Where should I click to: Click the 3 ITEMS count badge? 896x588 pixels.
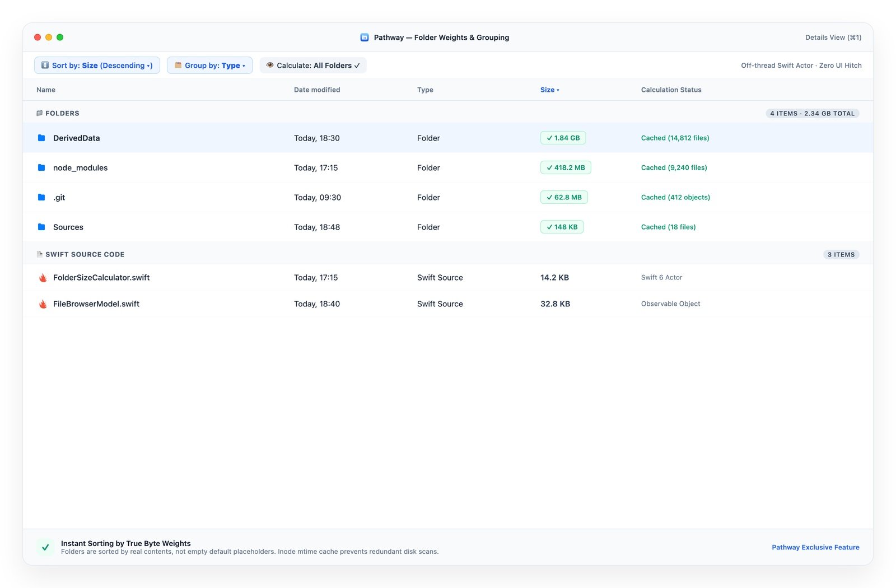click(x=841, y=254)
